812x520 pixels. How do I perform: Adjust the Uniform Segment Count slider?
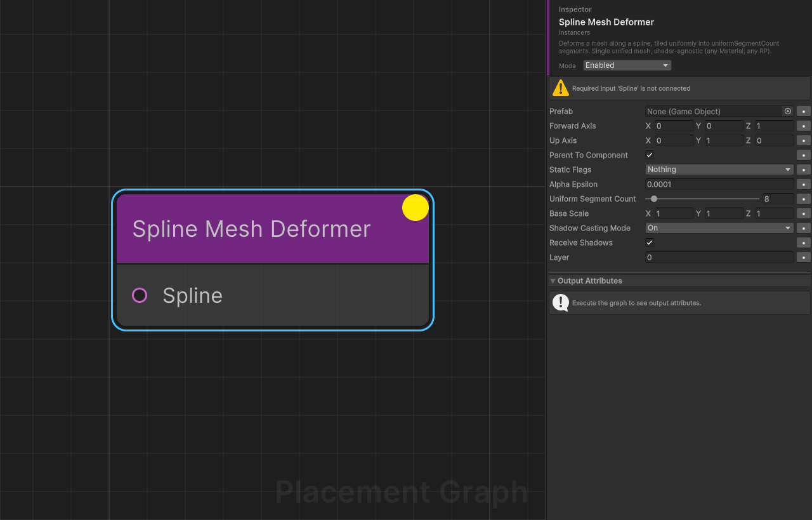(702, 199)
